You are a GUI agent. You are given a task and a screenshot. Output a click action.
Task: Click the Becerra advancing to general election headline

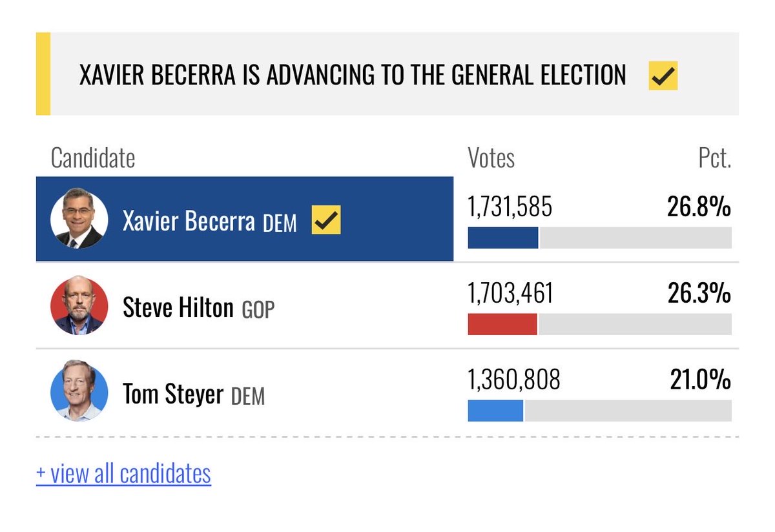tap(353, 76)
